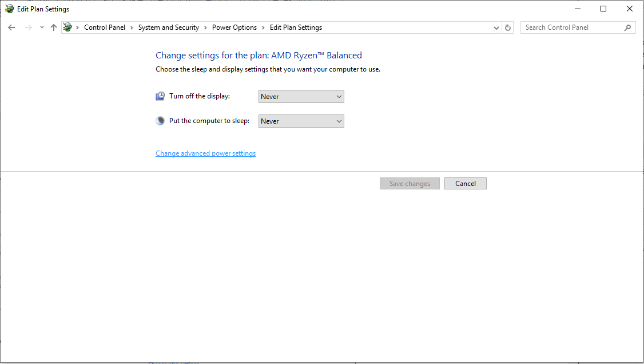644x364 pixels.
Task: Navigate to Power Options breadcrumb
Action: pyautogui.click(x=234, y=27)
